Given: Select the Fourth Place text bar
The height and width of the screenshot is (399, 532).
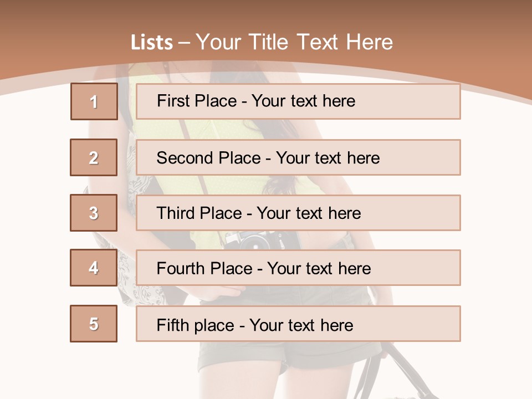Looking at the screenshot, I should 298,268.
